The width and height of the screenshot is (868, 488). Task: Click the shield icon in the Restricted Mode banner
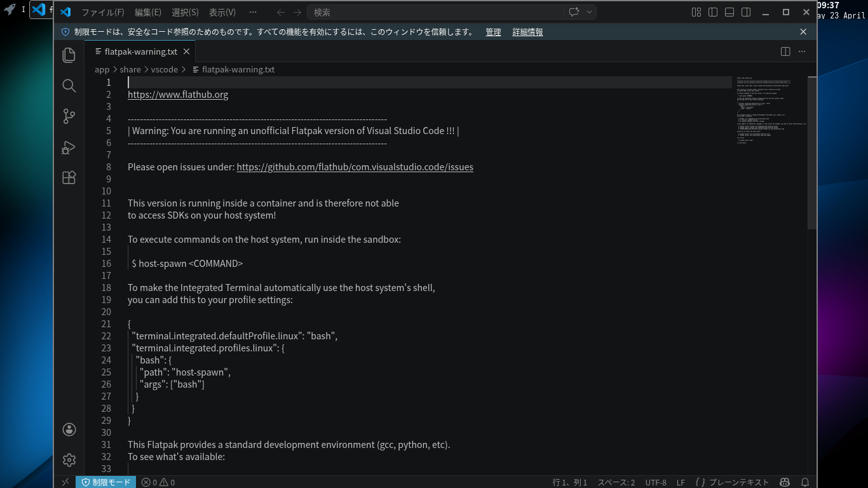click(x=65, y=32)
